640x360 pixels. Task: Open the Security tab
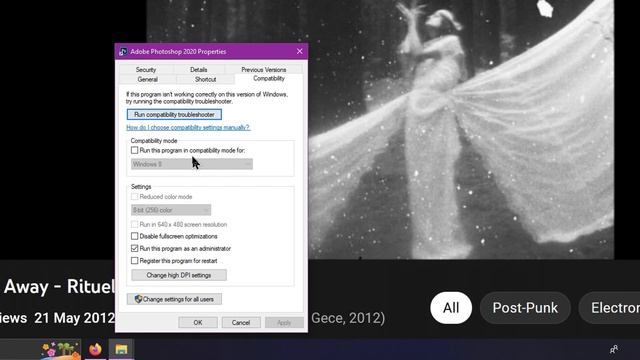tap(146, 69)
